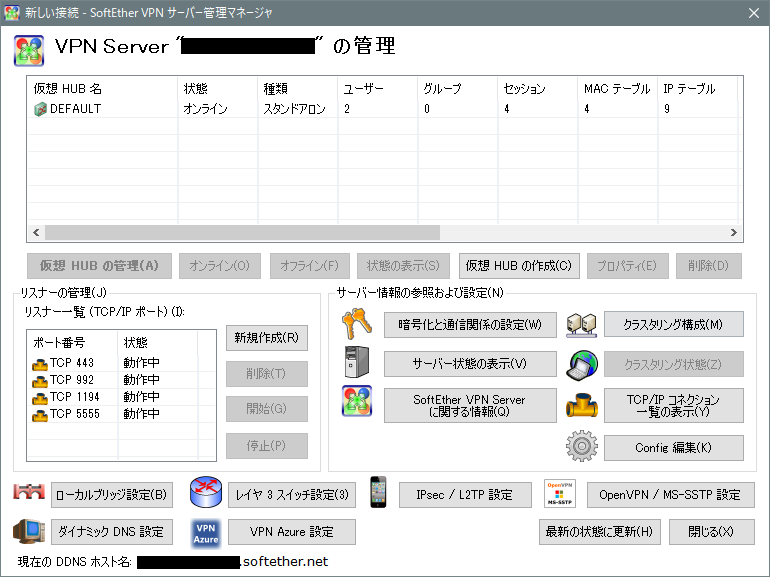Click the 閉じる(X) button
This screenshot has width=770, height=577.
pyautogui.click(x=711, y=532)
